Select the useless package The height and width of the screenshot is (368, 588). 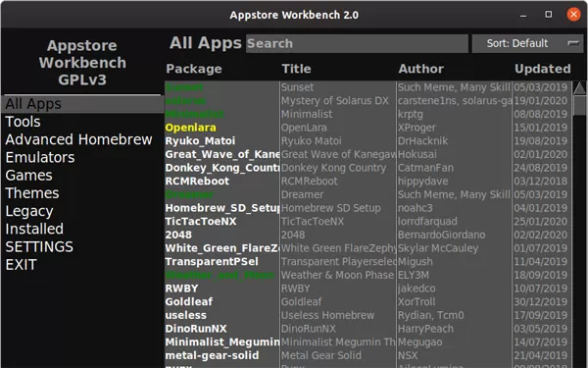click(186, 315)
